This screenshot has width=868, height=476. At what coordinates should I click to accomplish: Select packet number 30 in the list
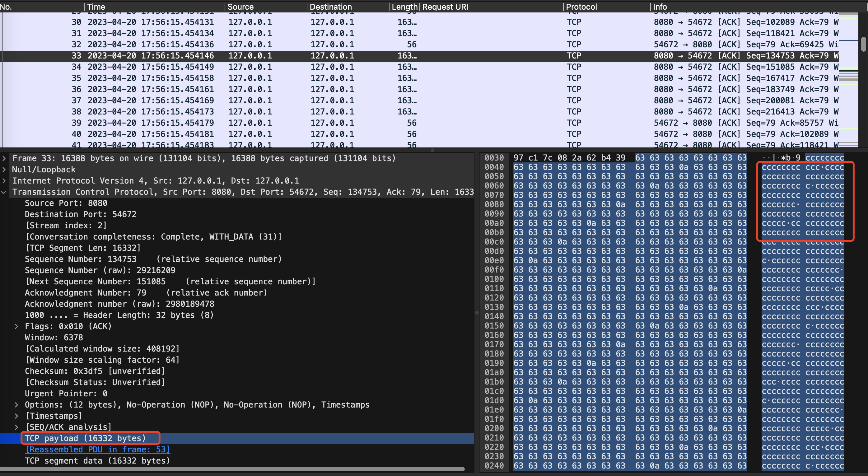click(419, 22)
